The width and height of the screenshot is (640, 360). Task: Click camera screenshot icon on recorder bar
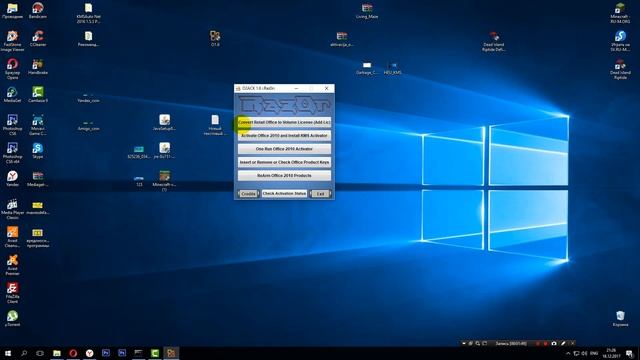pos(554,344)
